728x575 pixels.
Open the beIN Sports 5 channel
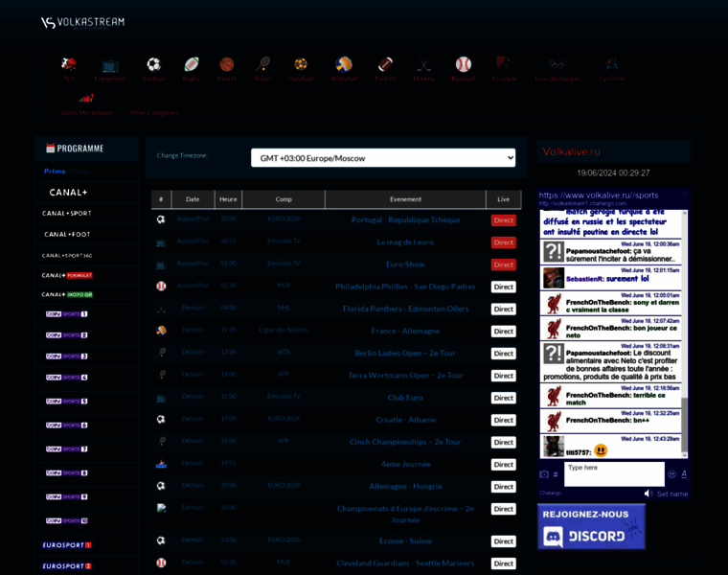pos(66,402)
